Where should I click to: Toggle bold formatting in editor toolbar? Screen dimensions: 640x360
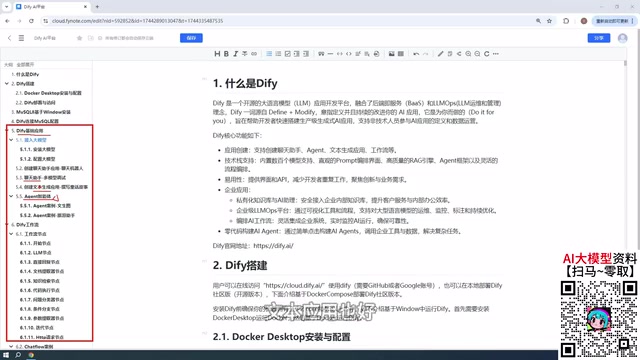click(x=226, y=54)
